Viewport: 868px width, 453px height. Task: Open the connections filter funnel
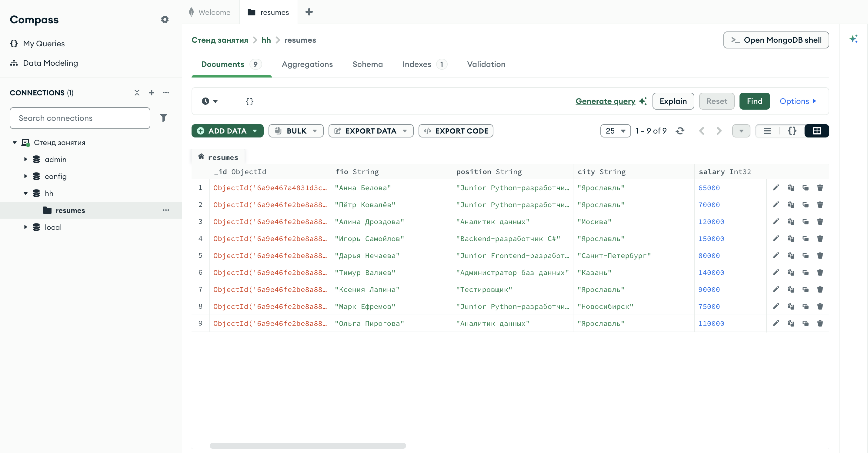163,118
